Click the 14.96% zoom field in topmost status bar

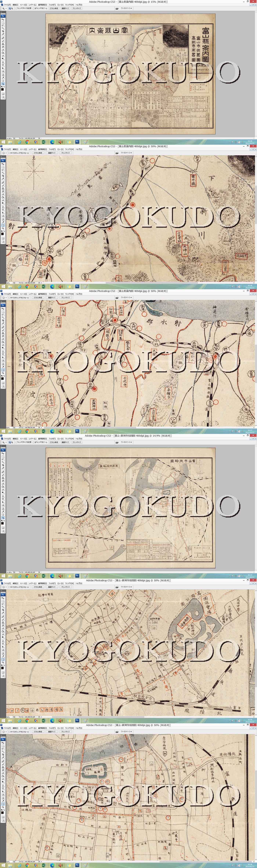click(x=9, y=138)
